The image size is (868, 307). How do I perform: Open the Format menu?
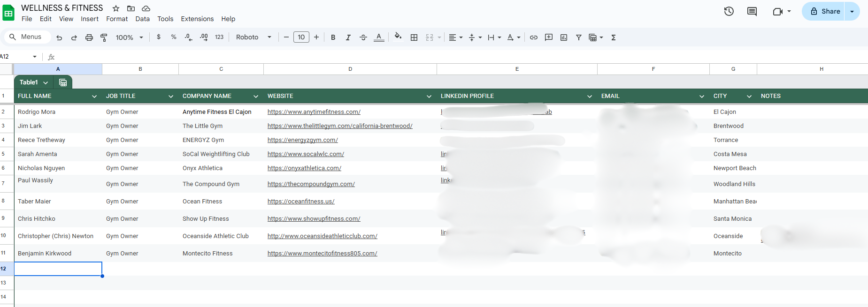[x=117, y=19]
